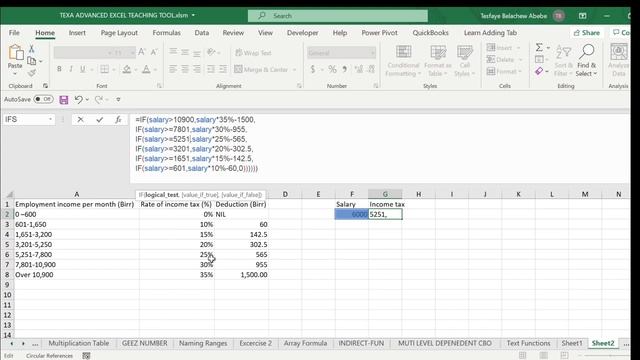Toggle Underline formatting

click(x=82, y=69)
